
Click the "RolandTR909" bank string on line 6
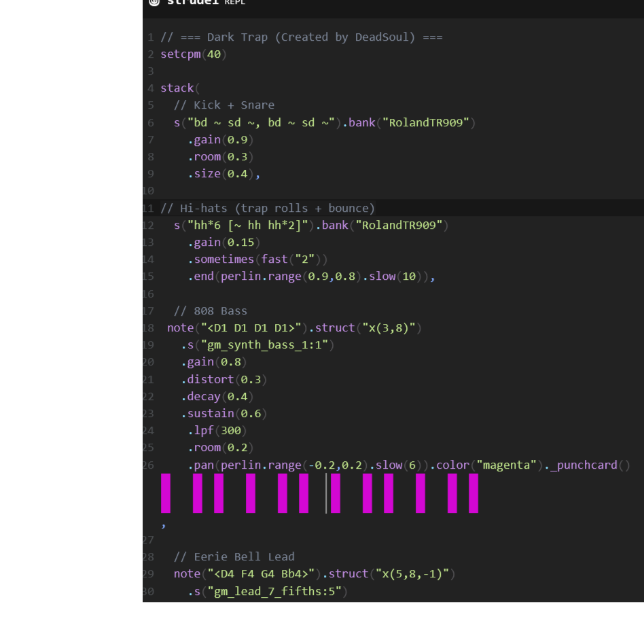point(425,122)
